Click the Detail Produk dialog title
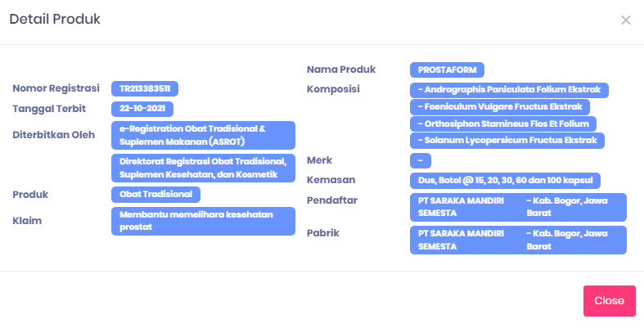Screen dimensions: 644x328 coord(55,20)
